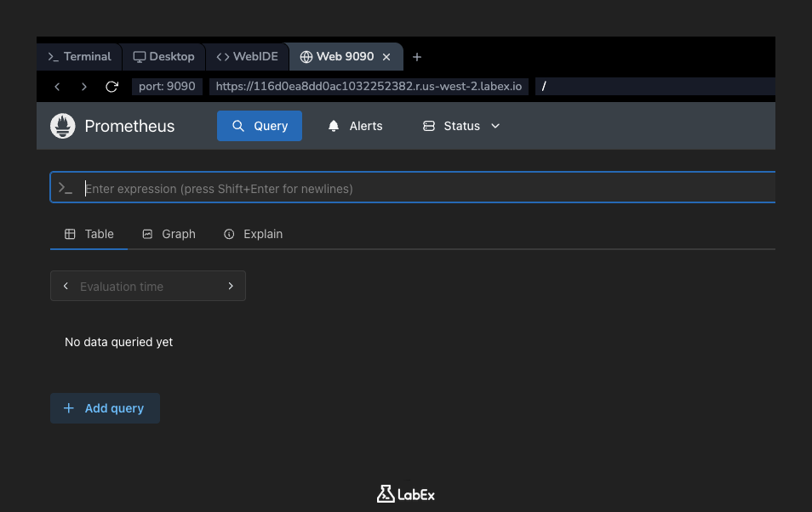Switch to the Explain tab
Viewport: 812px width, 512px height.
pyautogui.click(x=253, y=233)
